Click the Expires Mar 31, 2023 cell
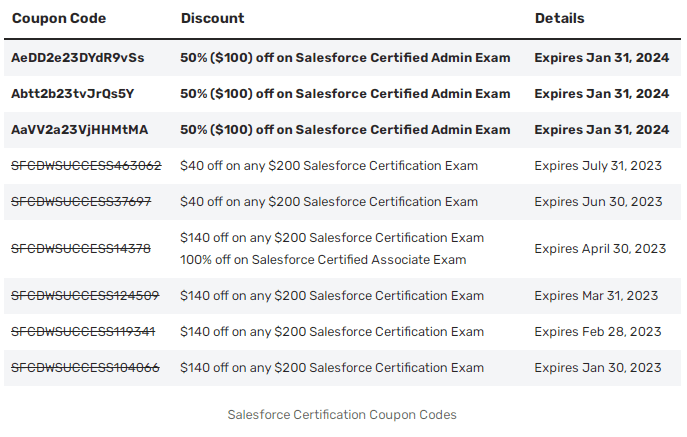 tap(597, 296)
